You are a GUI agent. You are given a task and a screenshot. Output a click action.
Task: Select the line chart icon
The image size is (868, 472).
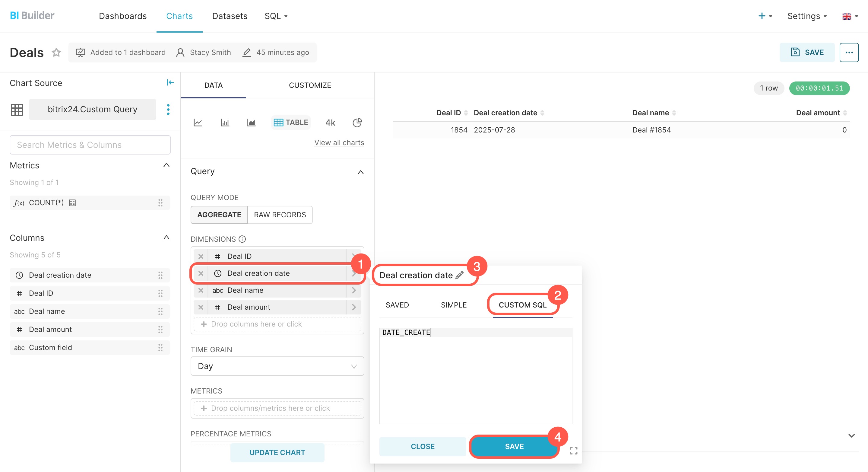coord(198,123)
